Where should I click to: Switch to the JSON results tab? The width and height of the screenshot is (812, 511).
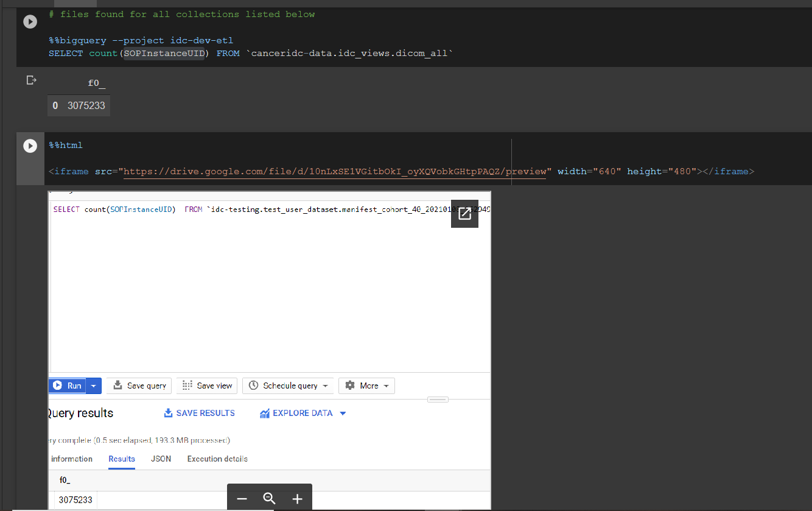point(160,459)
